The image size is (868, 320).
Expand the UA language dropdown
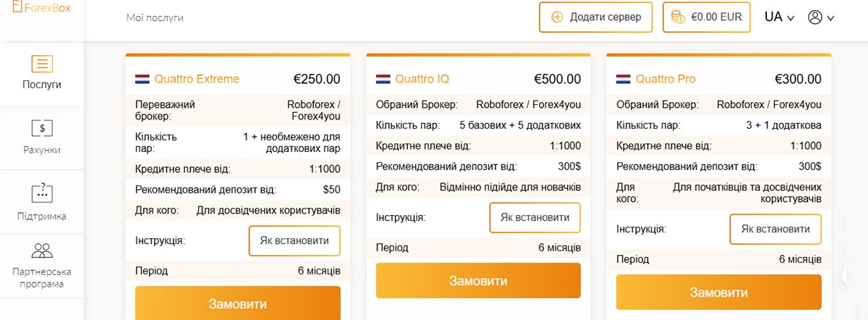pyautogui.click(x=780, y=17)
